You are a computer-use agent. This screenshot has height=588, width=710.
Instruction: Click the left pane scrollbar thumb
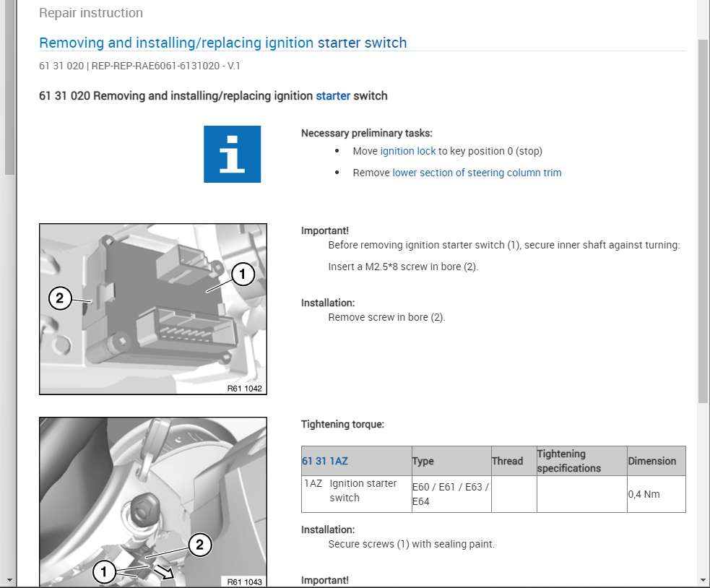tap(9, 87)
